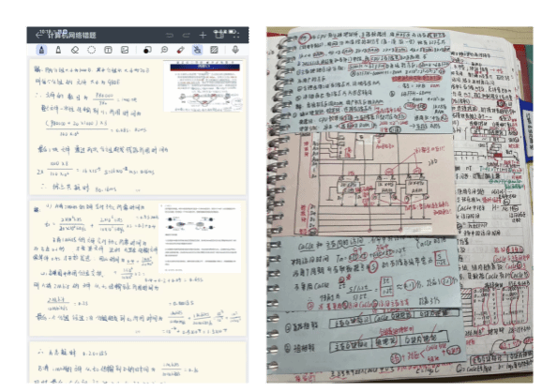Tap the 计算机网络错题 notebook title
542x392 pixels.
coord(72,36)
